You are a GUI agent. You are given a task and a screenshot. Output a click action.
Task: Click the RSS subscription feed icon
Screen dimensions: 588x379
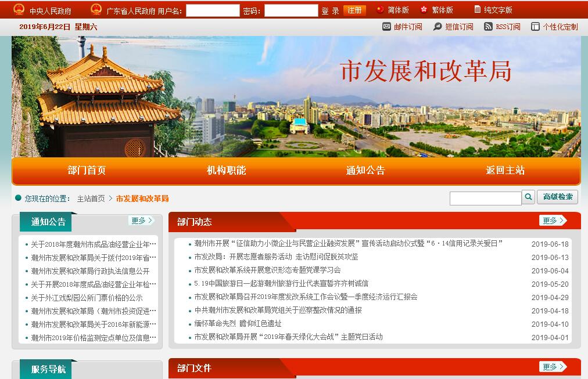click(488, 27)
